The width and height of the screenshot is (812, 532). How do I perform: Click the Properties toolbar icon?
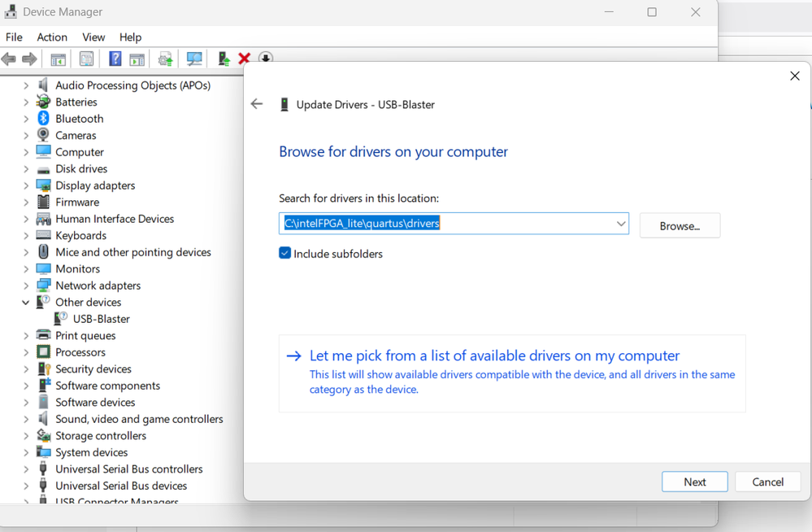pyautogui.click(x=86, y=59)
